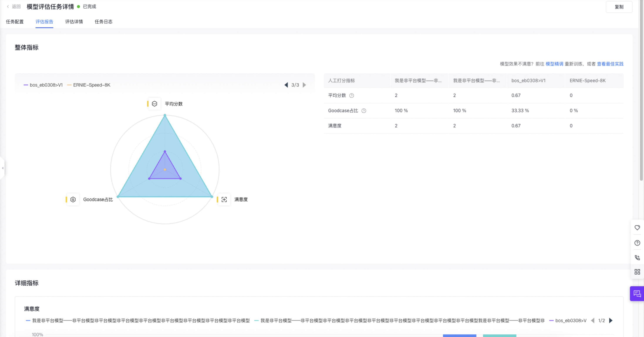This screenshot has width=644, height=337.
Task: Open the help question-mark icon in right sidebar
Action: point(637,243)
